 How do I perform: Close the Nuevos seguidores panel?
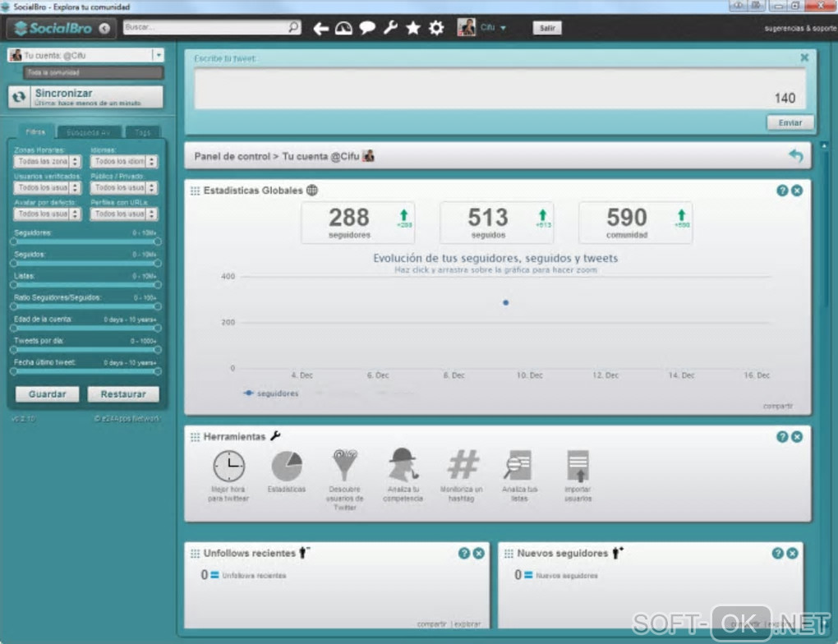[x=793, y=553]
